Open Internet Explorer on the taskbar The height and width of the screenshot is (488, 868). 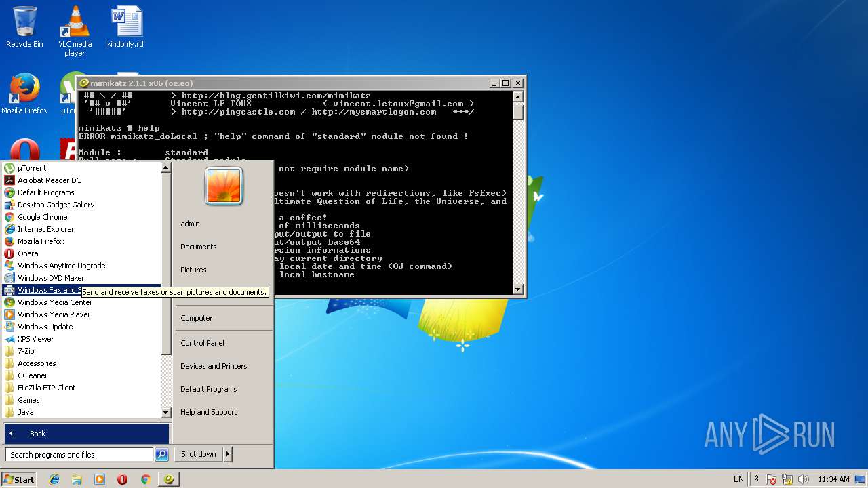(54, 479)
